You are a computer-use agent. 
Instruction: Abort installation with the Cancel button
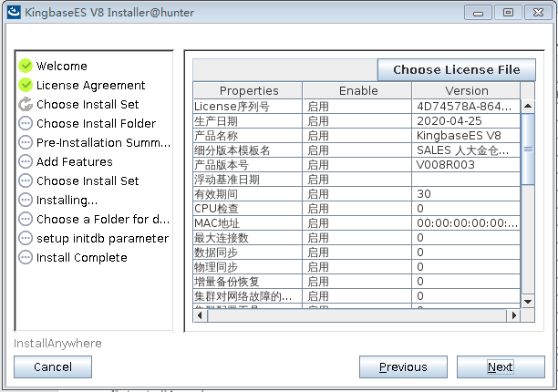click(x=53, y=366)
